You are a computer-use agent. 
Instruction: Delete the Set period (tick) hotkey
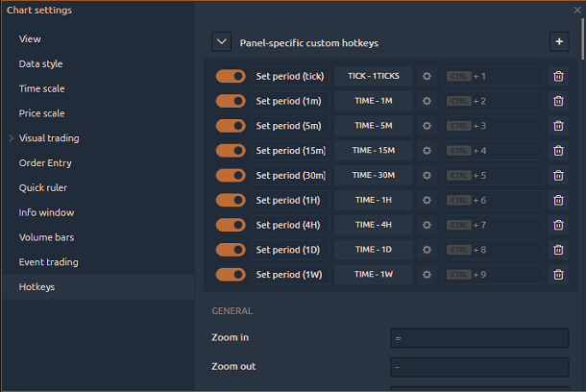click(x=558, y=76)
